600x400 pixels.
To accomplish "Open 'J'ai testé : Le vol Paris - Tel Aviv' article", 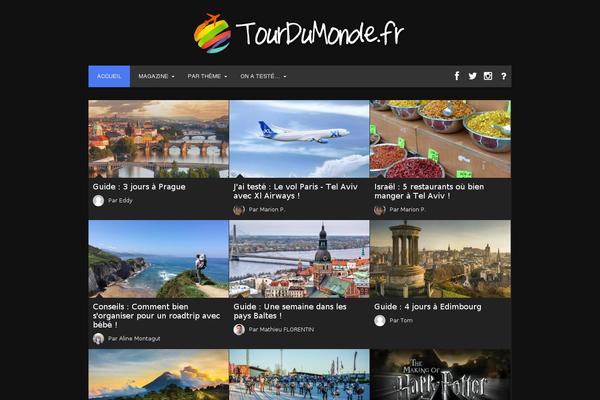I will (x=295, y=191).
